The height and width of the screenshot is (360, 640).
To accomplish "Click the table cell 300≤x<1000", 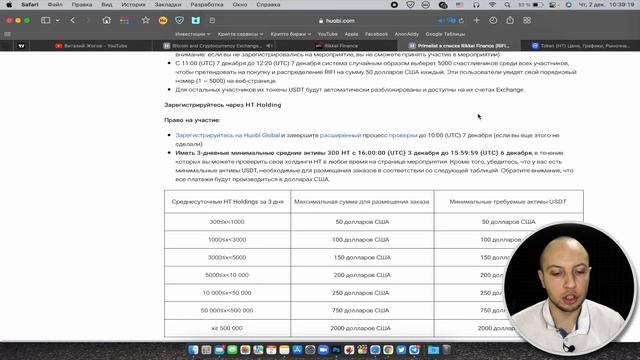I will (x=227, y=222).
